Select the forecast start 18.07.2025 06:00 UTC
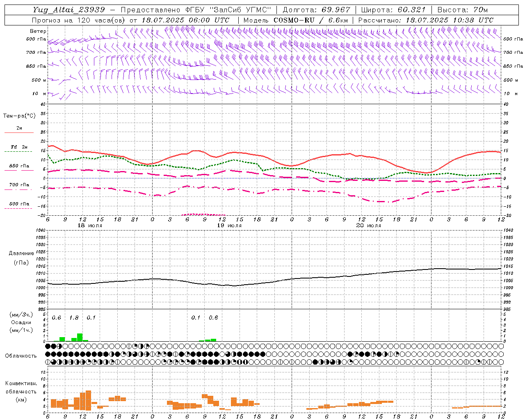Image resolution: width=525 pixels, height=420 pixels. [x=185, y=20]
